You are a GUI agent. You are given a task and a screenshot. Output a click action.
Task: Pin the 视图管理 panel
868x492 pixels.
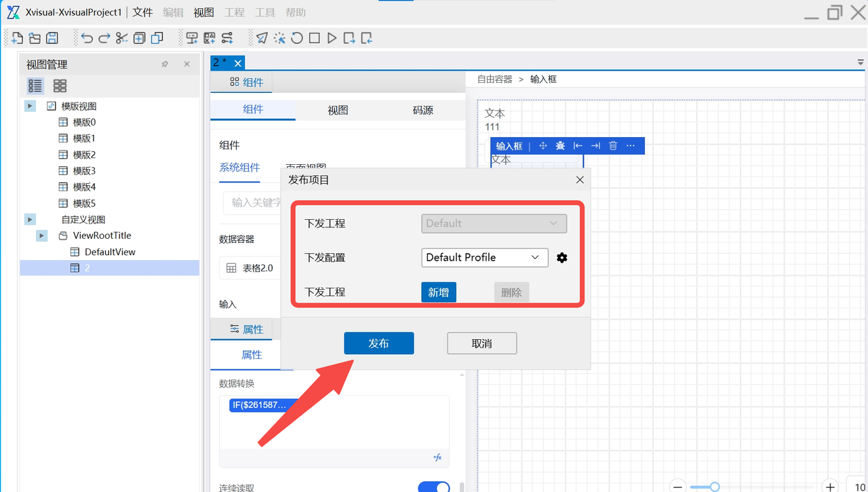(x=165, y=64)
